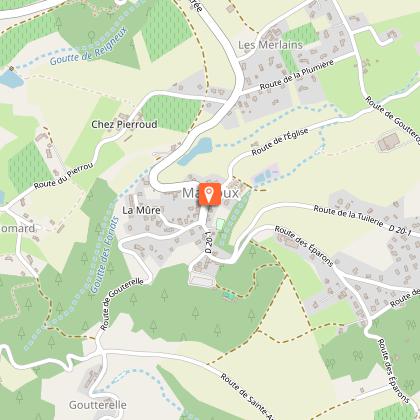Click the large building east of Route de l'Église
420x420 pixels.
(389, 142)
